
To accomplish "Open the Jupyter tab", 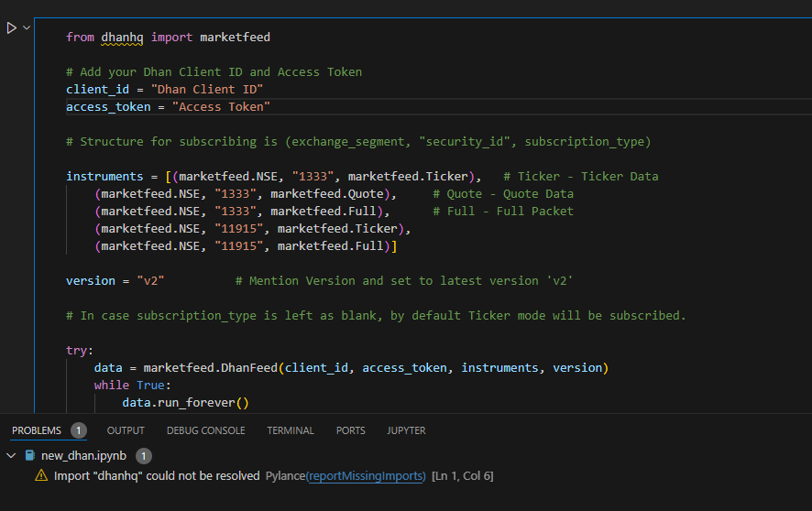I will [406, 430].
